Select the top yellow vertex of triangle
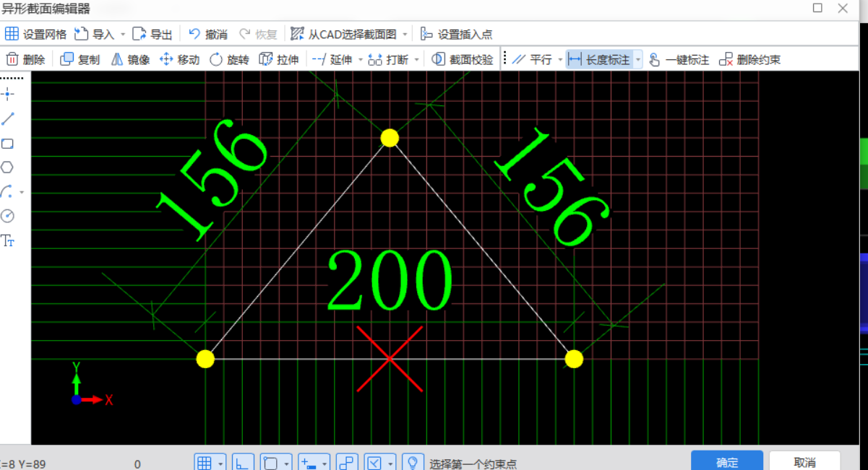The image size is (868, 470). (390, 138)
